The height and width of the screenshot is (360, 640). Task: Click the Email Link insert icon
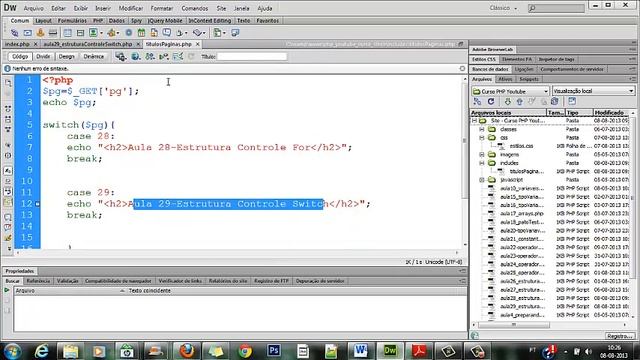(x=27, y=33)
